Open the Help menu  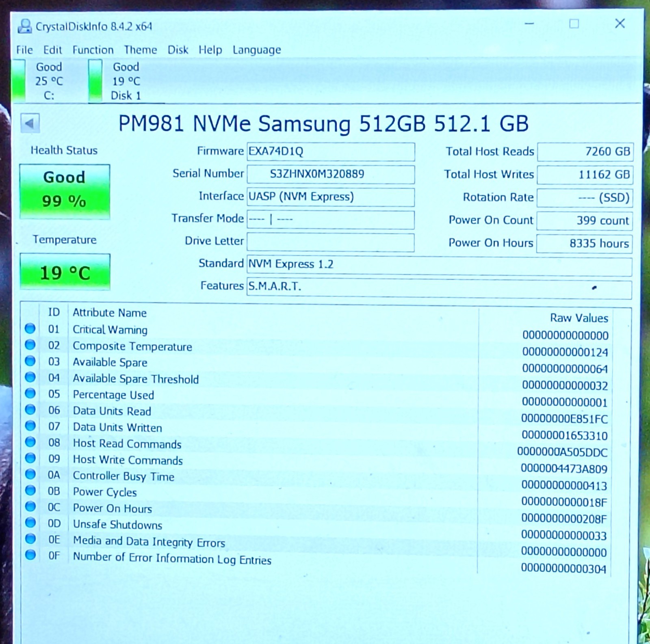[210, 50]
